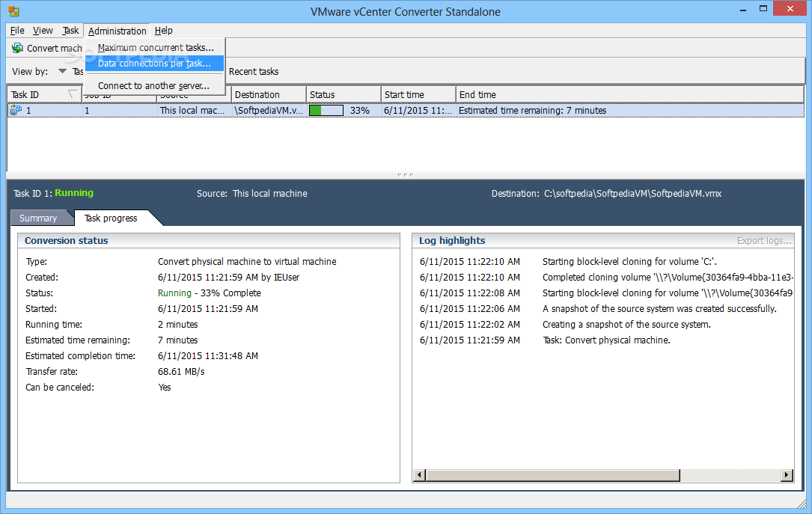
Task: Sort by the Task ID column header
Action: click(45, 95)
